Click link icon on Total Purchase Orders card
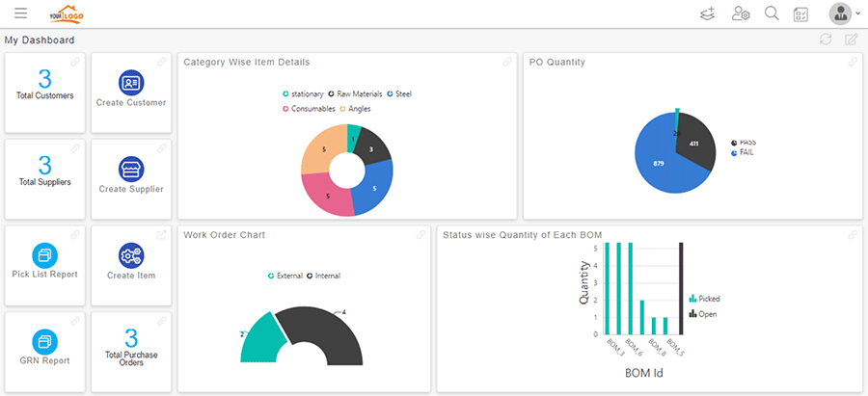This screenshot has height=396, width=868. point(162,321)
